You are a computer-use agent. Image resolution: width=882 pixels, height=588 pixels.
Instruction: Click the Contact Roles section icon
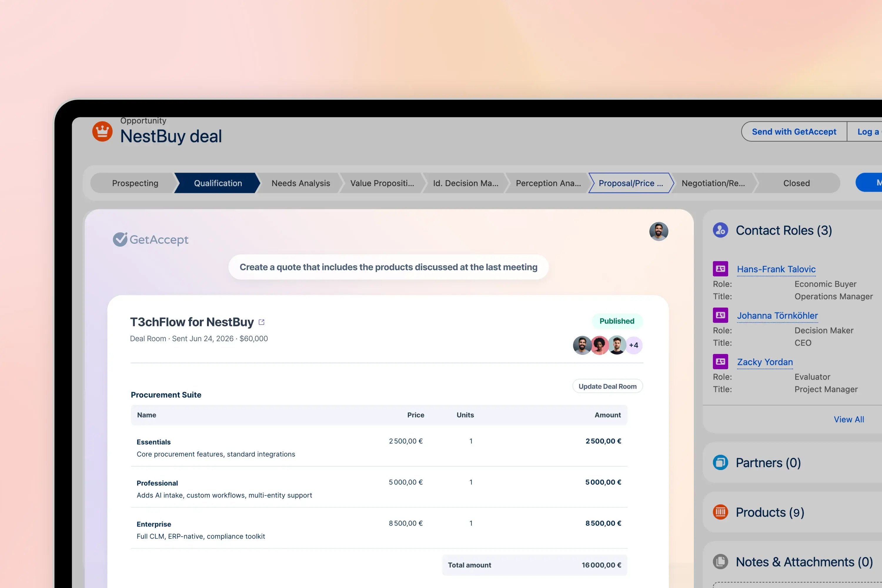point(720,230)
